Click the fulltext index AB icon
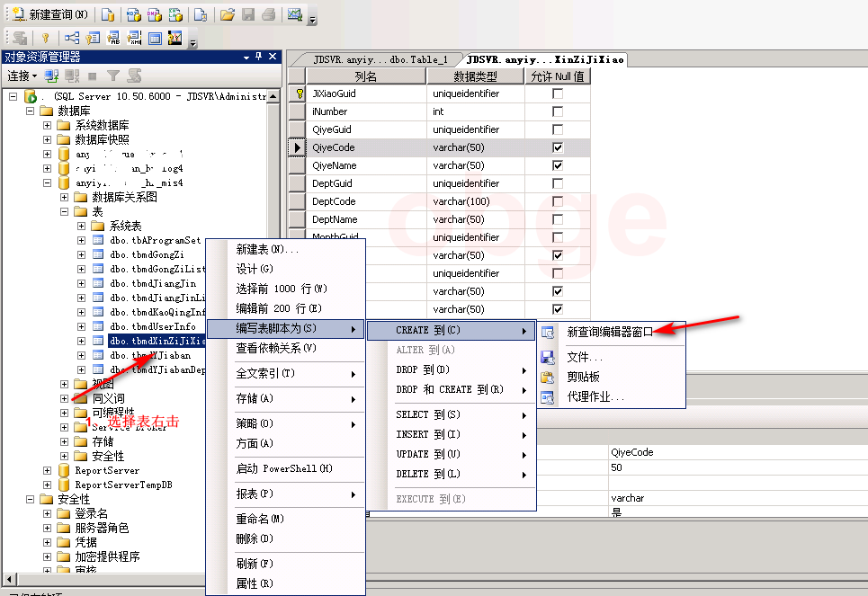 tap(113, 38)
